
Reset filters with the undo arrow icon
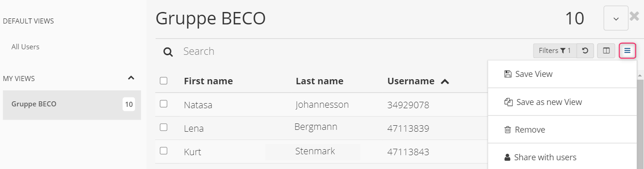click(x=585, y=51)
